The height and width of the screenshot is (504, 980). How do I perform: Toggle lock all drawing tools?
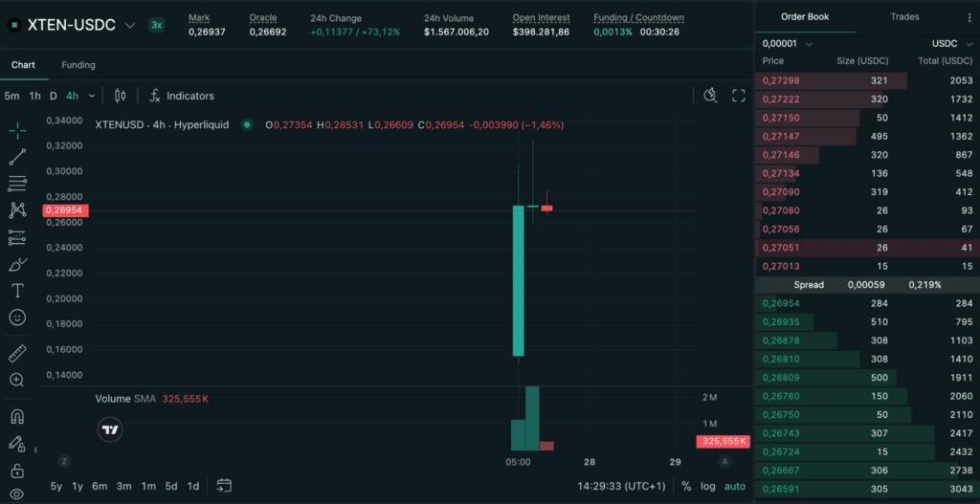(x=17, y=470)
